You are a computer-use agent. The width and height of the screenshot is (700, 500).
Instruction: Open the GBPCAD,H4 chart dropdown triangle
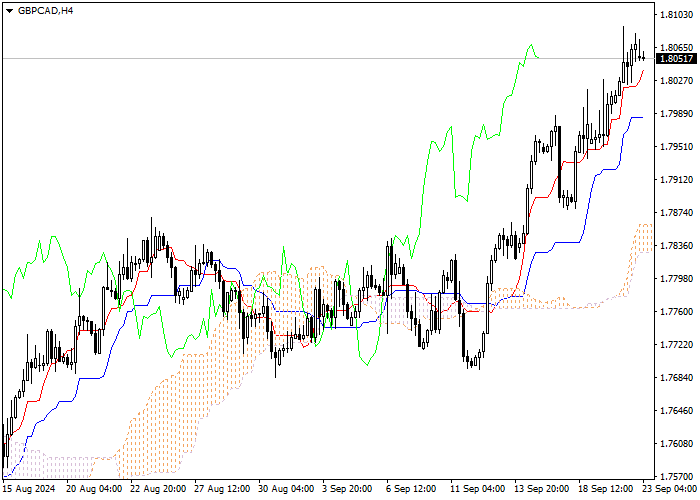click(x=9, y=11)
